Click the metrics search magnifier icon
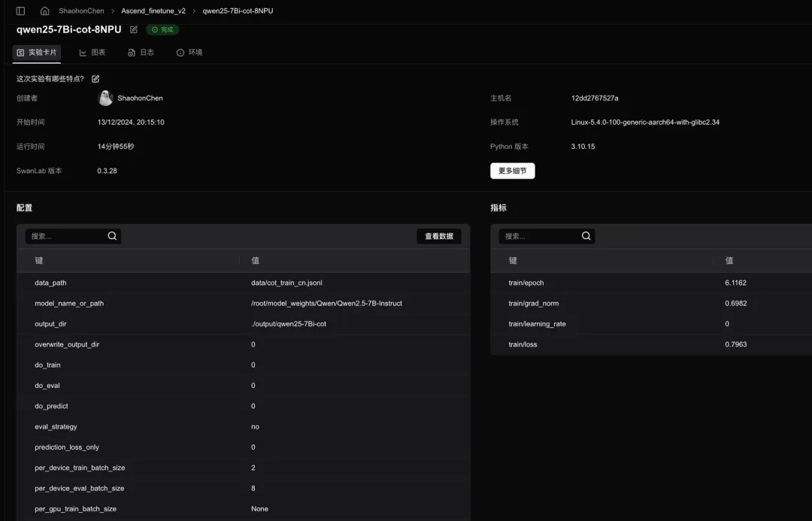812x521 pixels. pyautogui.click(x=586, y=236)
